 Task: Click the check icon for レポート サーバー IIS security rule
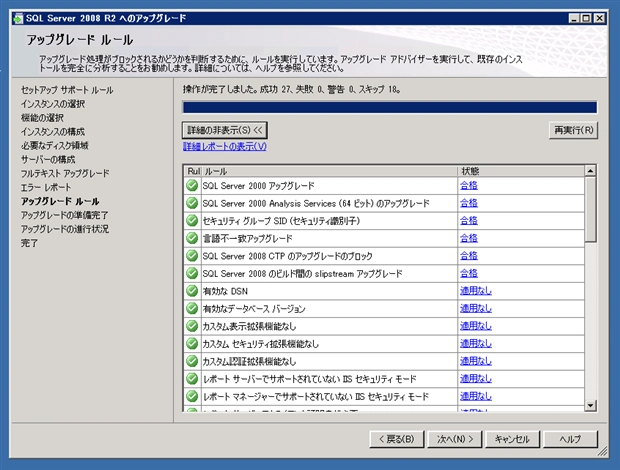(192, 379)
